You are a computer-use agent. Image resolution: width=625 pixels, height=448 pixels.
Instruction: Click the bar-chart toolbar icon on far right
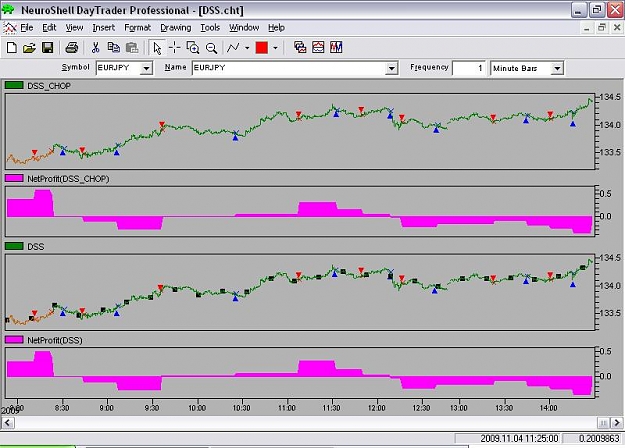pos(336,47)
